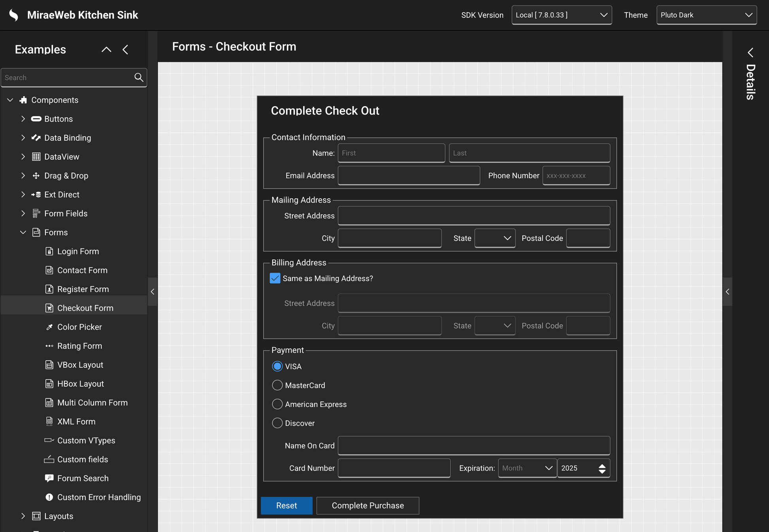Increment the expiration year stepper
Image resolution: width=769 pixels, height=532 pixels.
[x=602, y=465]
